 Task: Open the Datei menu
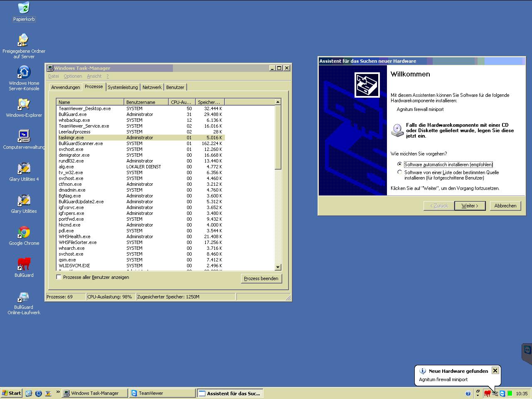pos(54,76)
